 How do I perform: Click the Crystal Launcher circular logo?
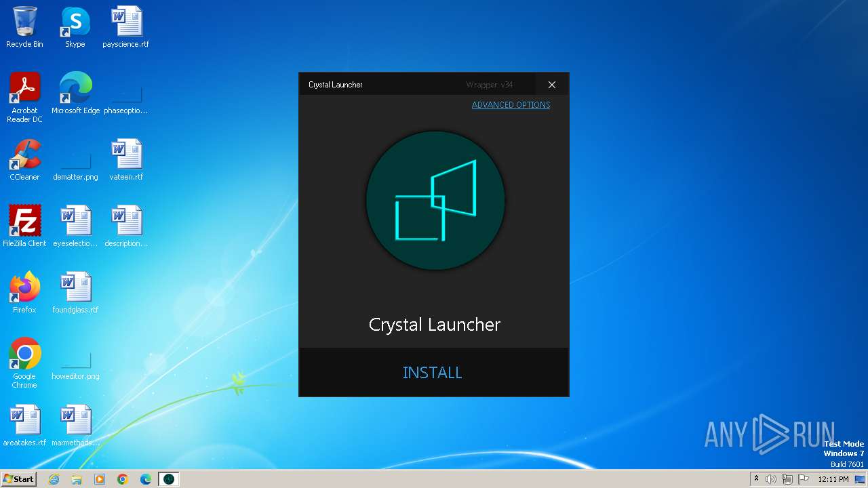point(435,201)
